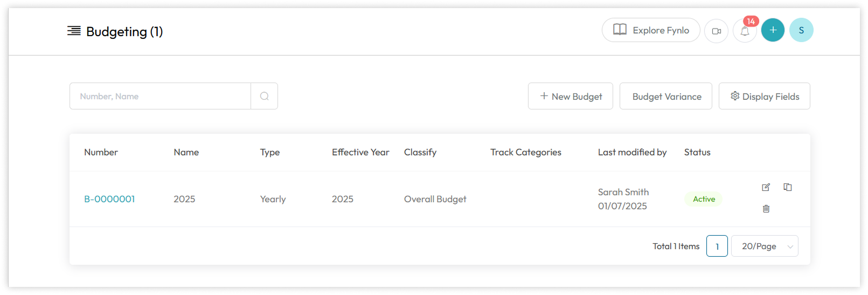Click the Active status badge
868x295 pixels.
pos(704,199)
